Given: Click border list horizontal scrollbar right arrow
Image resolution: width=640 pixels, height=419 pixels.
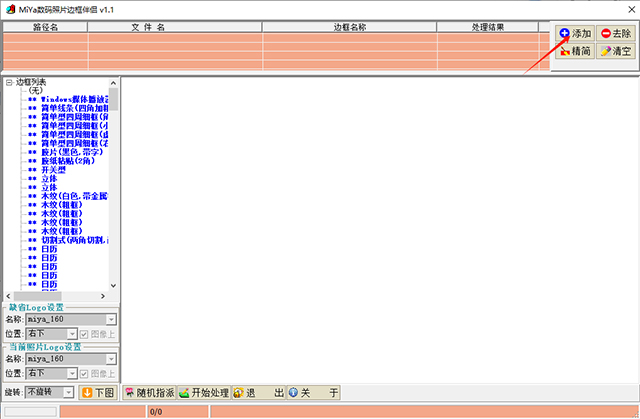Looking at the screenshot, I should (103, 296).
